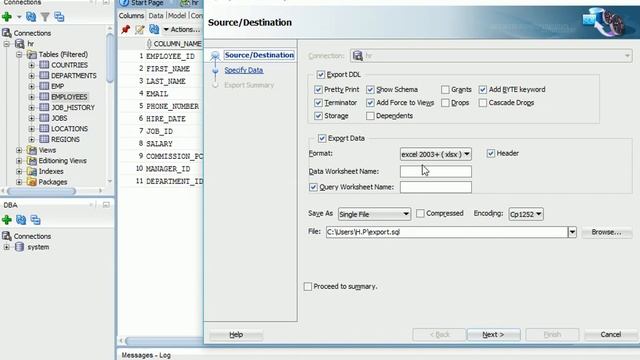Select the JOBS table in tree
This screenshot has width=640, height=360.
point(59,118)
